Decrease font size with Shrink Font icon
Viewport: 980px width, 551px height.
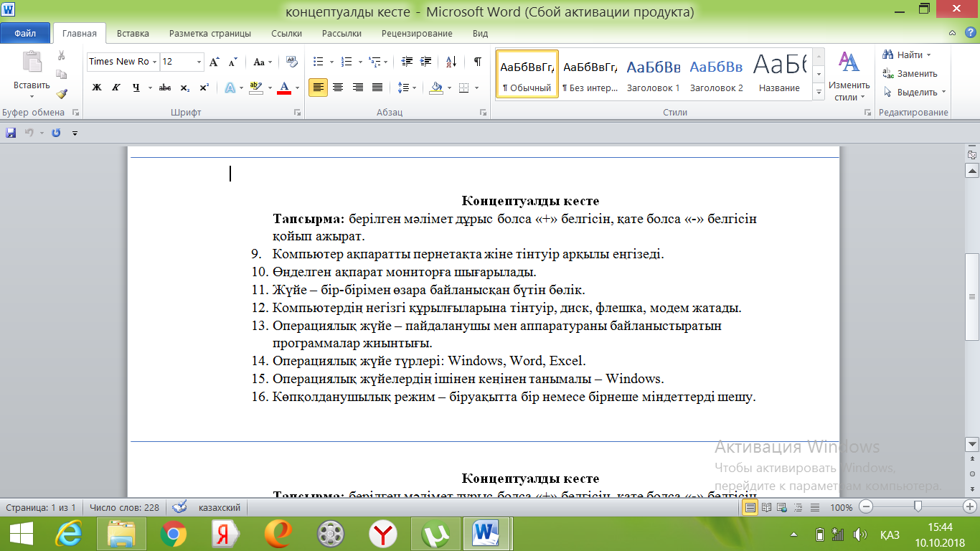click(x=232, y=62)
